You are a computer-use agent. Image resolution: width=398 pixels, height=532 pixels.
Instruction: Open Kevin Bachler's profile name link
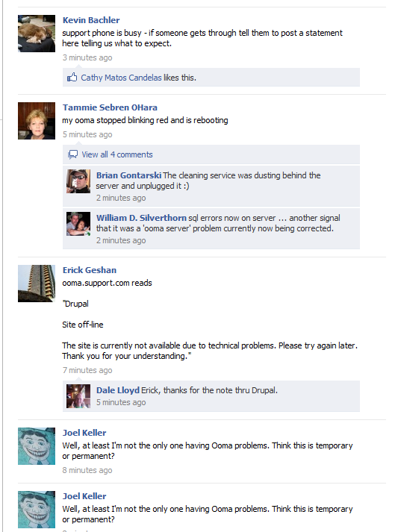[x=91, y=20]
